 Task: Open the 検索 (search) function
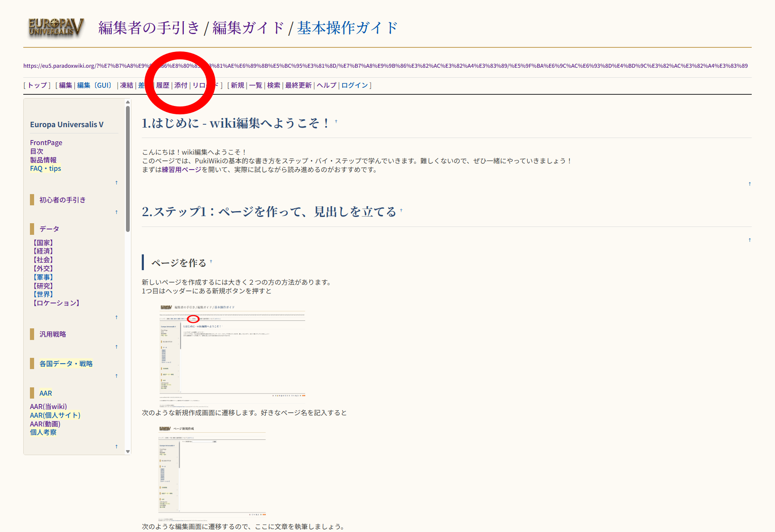[x=273, y=85]
